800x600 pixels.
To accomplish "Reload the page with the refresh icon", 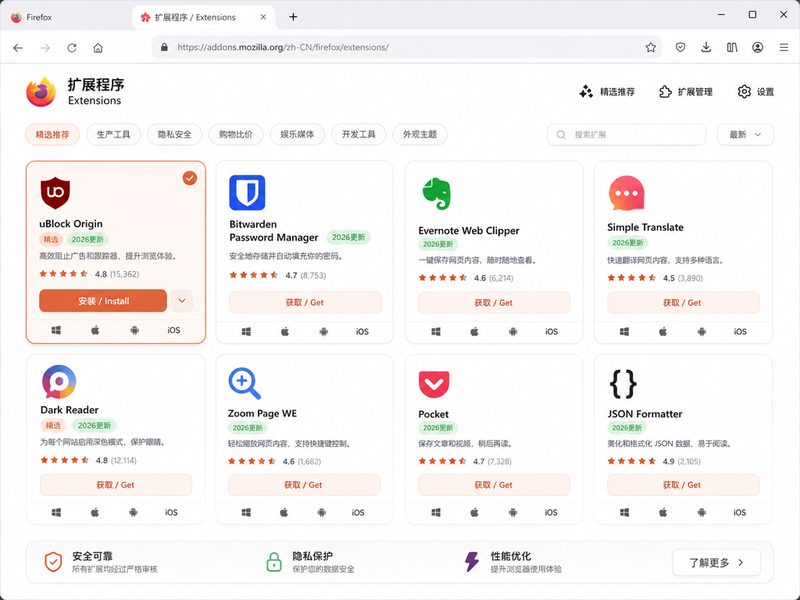I will [x=71, y=47].
